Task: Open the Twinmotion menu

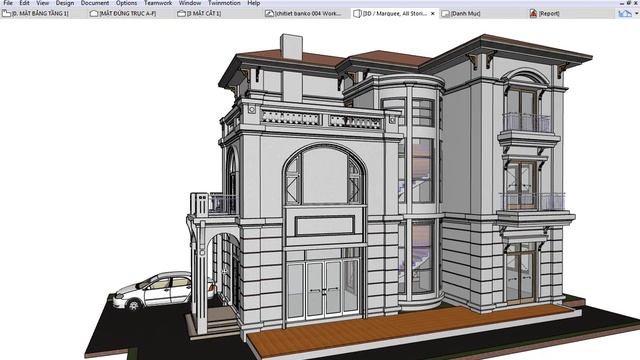Action: click(224, 3)
